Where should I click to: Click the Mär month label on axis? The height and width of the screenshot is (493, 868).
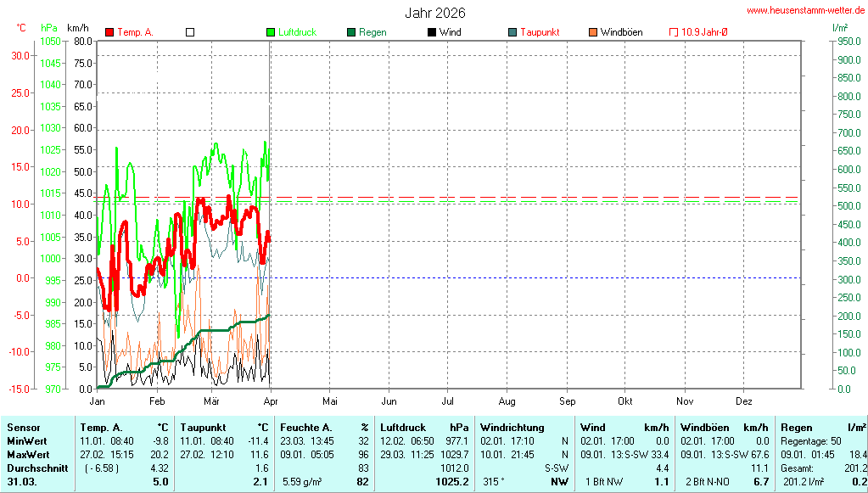click(x=211, y=401)
